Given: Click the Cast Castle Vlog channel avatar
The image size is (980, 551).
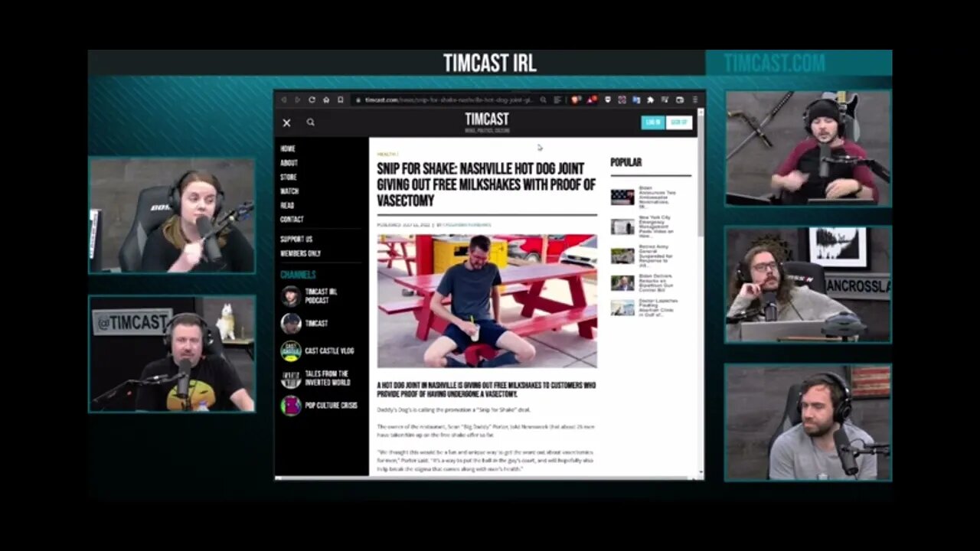Looking at the screenshot, I should (290, 351).
